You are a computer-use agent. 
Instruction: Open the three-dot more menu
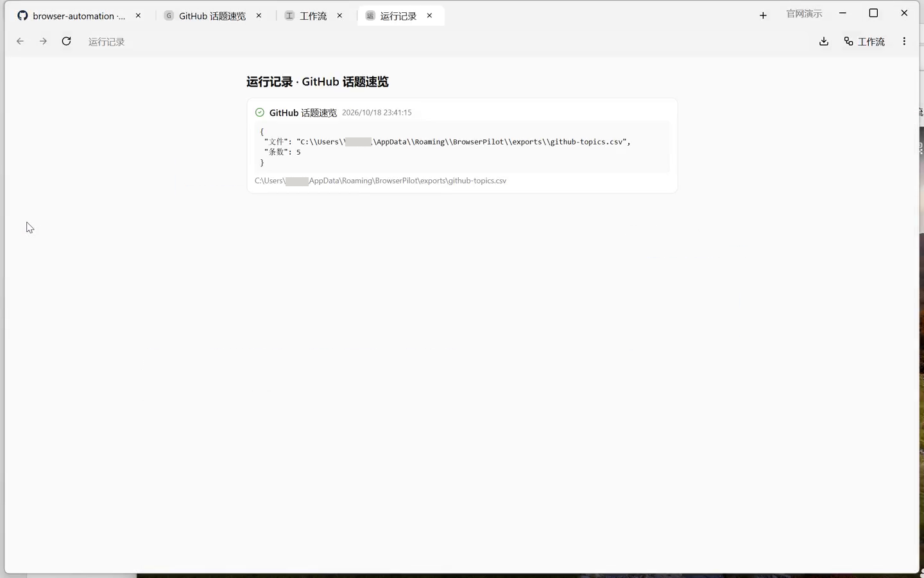pyautogui.click(x=904, y=41)
